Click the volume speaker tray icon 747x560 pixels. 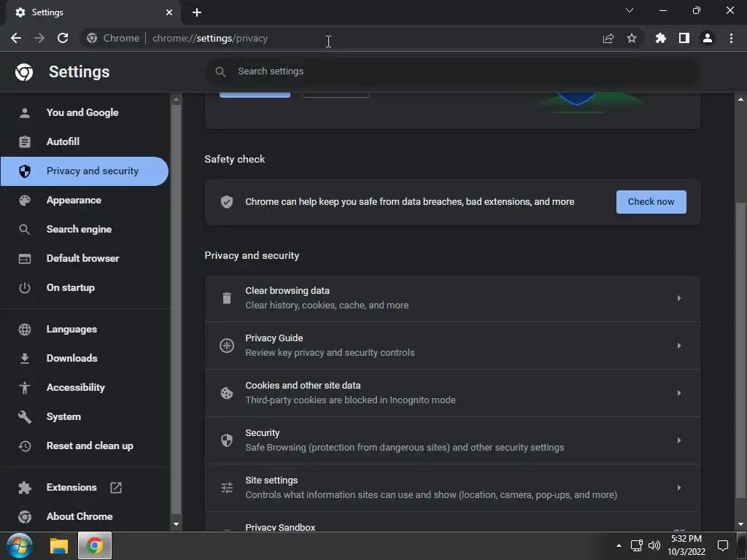[654, 545]
